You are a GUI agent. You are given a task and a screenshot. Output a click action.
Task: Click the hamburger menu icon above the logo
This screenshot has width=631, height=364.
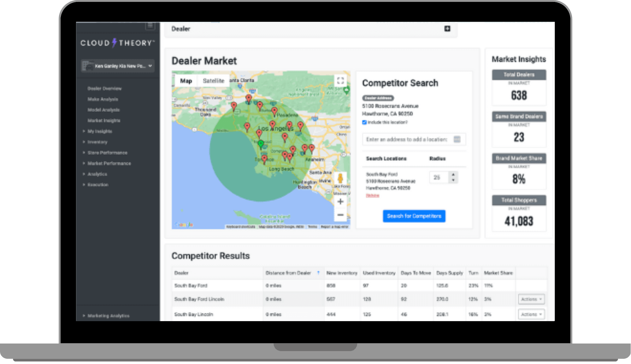150,26
